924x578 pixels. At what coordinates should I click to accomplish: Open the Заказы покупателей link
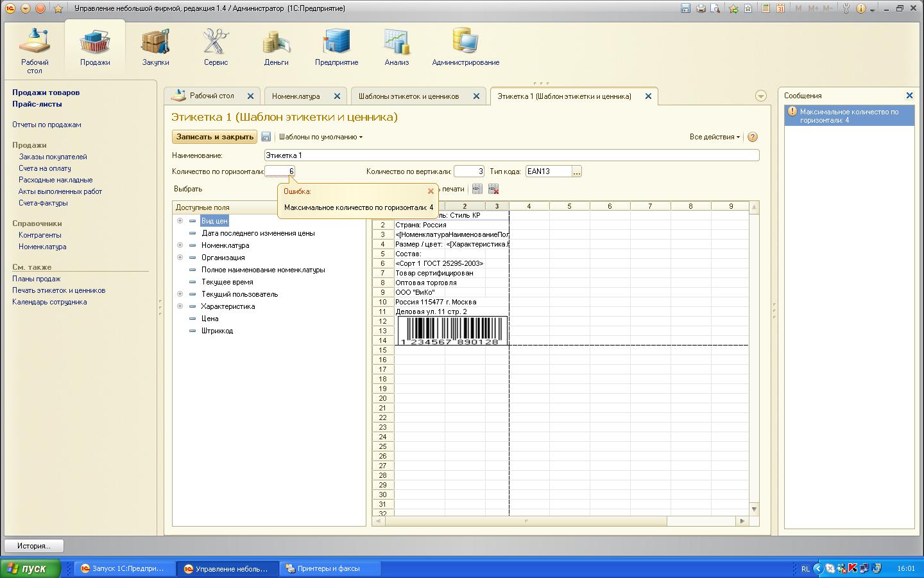click(x=53, y=157)
